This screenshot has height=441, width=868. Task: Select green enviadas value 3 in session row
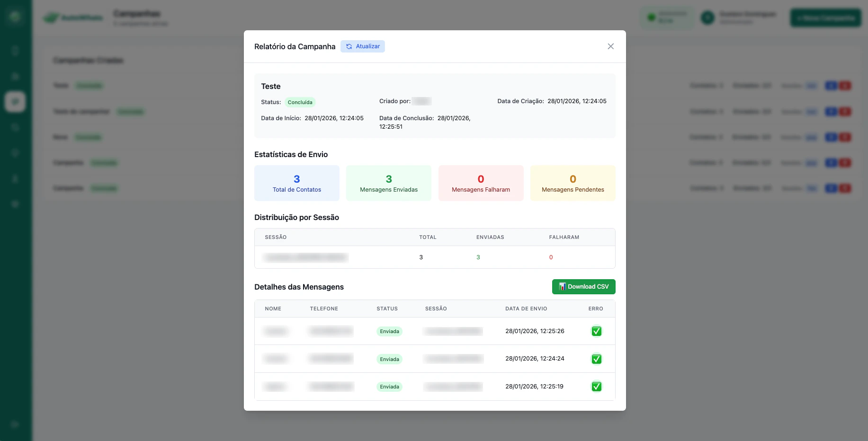[478, 257]
